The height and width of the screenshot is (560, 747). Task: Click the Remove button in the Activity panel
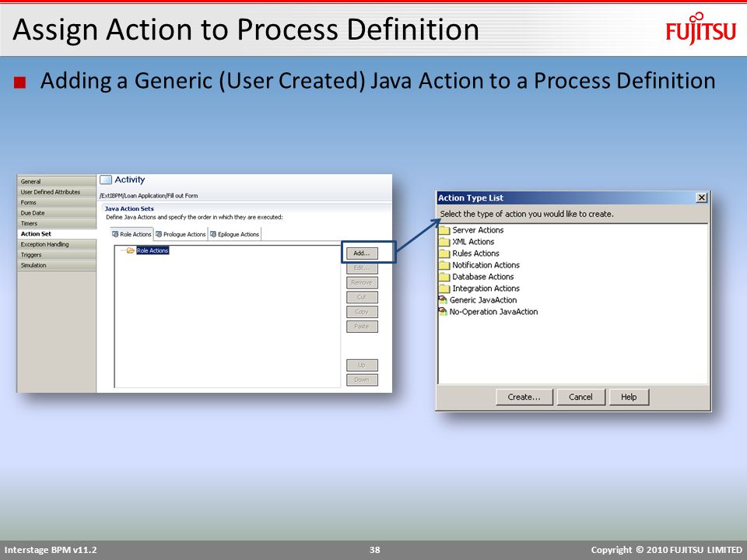[362, 282]
